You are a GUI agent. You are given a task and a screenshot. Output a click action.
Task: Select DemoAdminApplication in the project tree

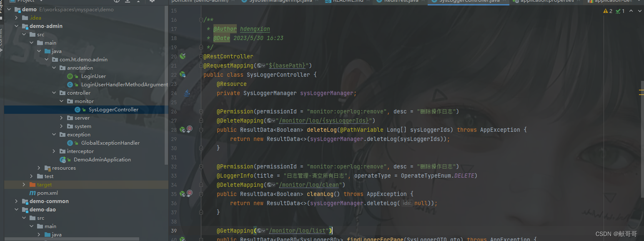click(x=102, y=160)
